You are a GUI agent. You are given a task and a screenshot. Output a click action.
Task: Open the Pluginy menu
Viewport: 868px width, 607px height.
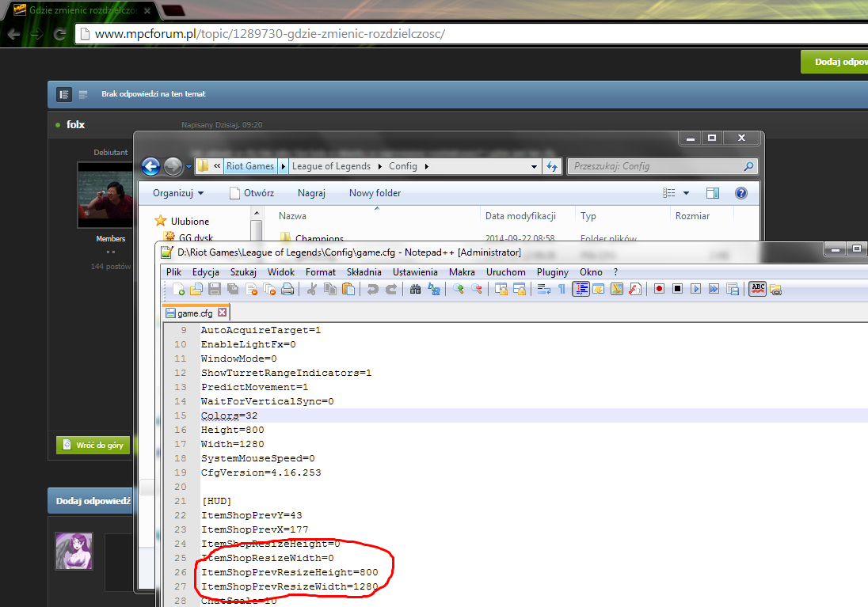coord(553,271)
